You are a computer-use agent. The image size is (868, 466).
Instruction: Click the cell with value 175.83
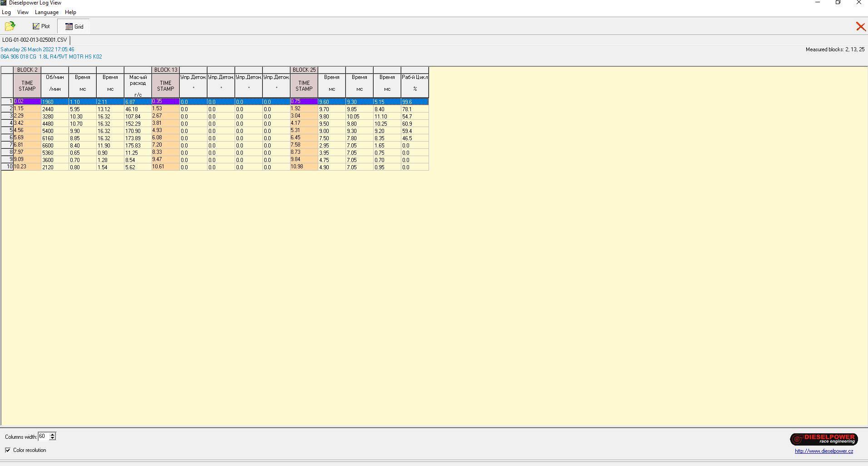pyautogui.click(x=138, y=145)
